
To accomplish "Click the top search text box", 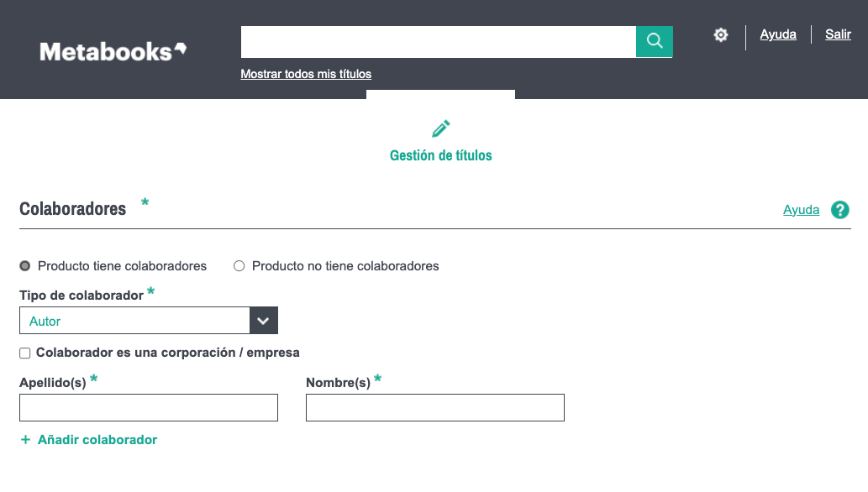I will click(438, 41).
